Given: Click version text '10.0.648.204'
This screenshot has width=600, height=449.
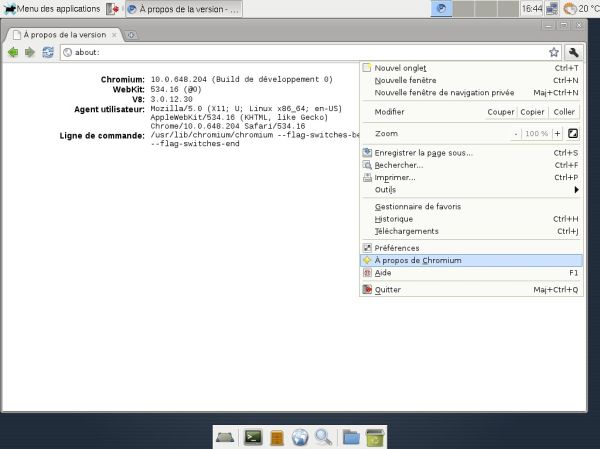Looking at the screenshot, I should (178, 80).
